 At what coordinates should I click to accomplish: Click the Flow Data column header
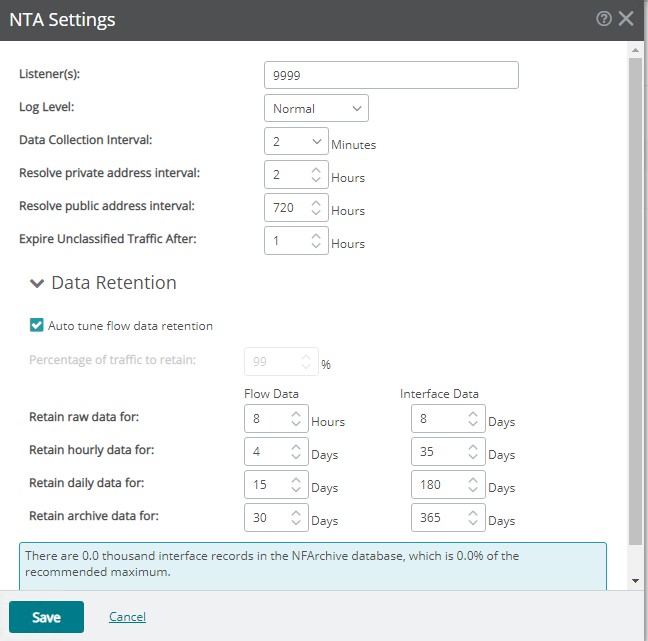point(271,393)
